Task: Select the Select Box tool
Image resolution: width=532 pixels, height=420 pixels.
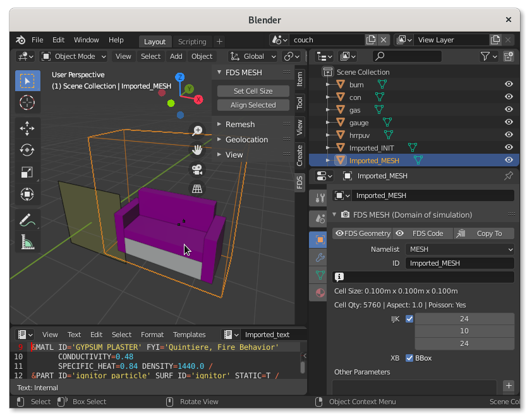Action: (27, 81)
